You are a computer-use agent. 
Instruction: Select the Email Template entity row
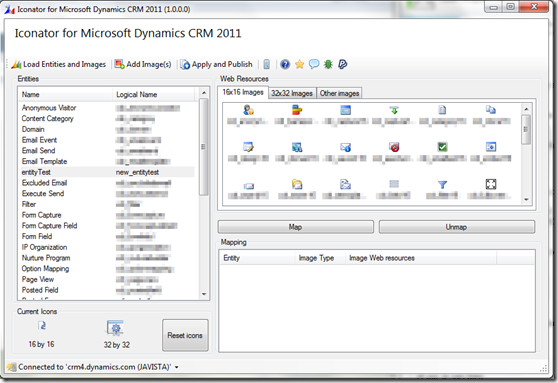point(107,161)
